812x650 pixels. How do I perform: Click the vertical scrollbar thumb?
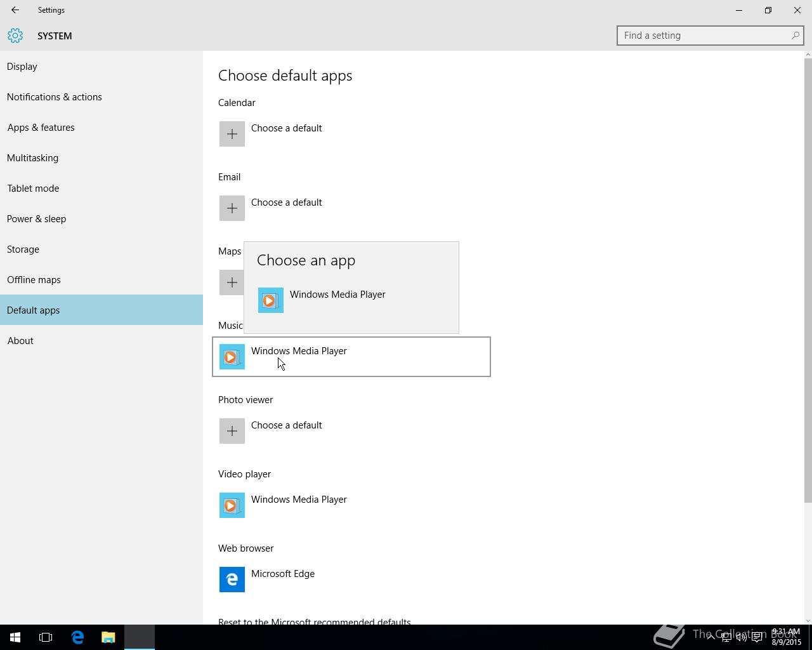click(808, 279)
